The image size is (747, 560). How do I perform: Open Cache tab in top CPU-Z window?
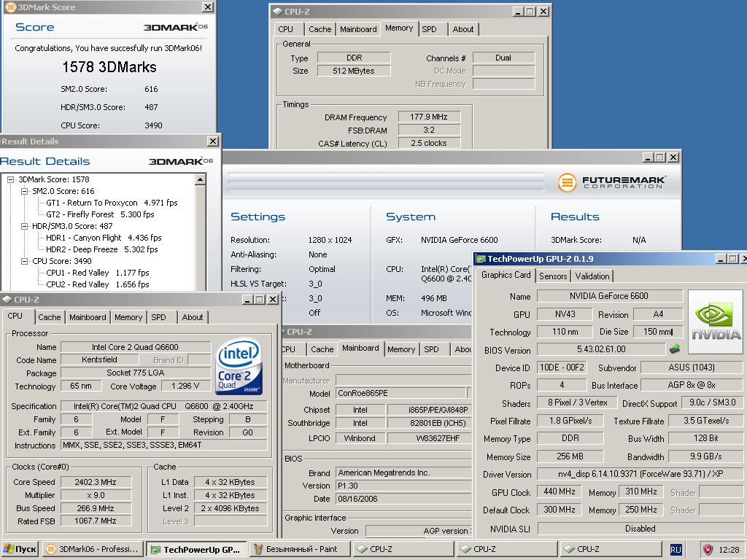click(320, 29)
